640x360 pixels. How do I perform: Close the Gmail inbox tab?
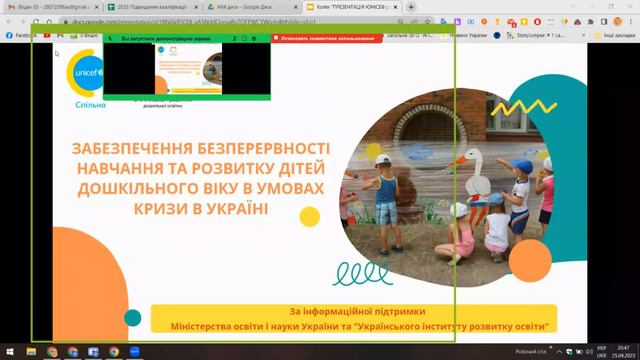pyautogui.click(x=96, y=7)
